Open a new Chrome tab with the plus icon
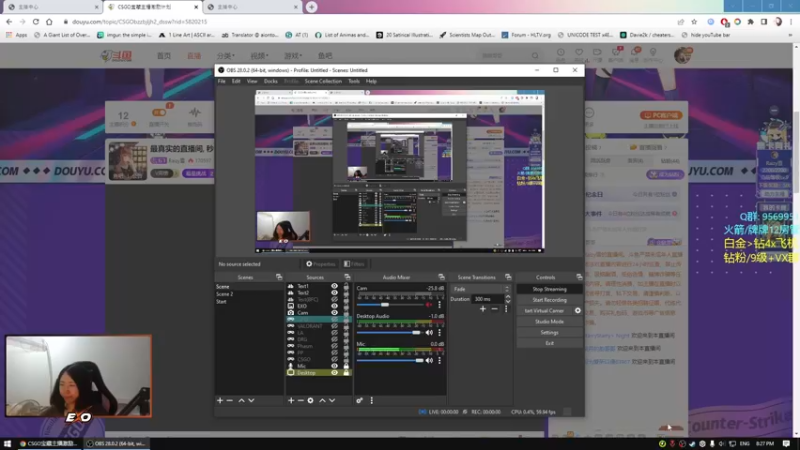The width and height of the screenshot is (800, 450). point(311,7)
